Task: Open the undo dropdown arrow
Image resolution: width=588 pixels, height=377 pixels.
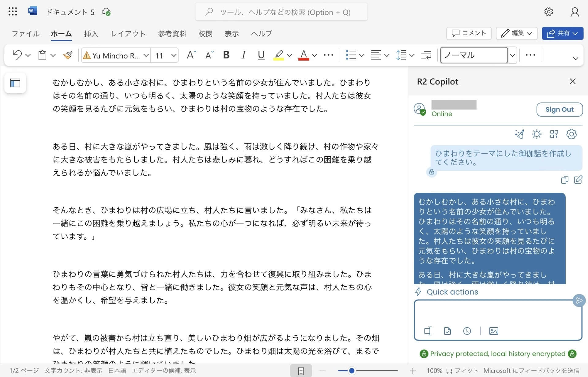Action: pos(28,55)
